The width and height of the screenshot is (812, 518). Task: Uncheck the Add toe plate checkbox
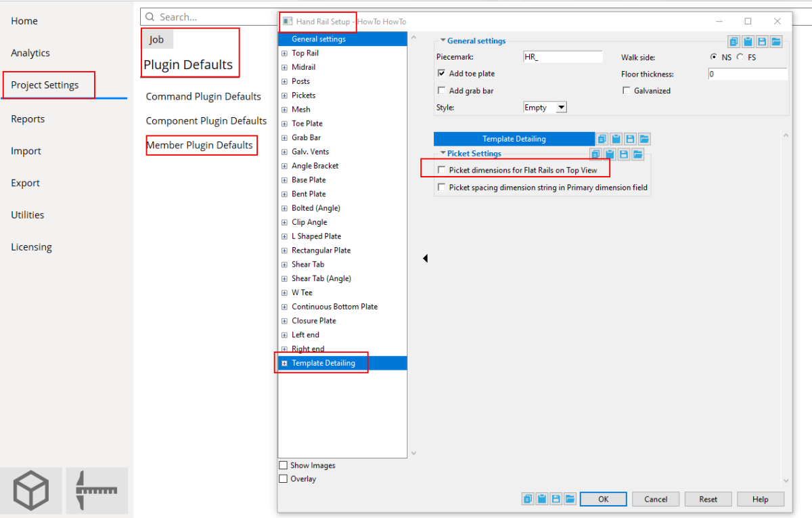coord(442,73)
